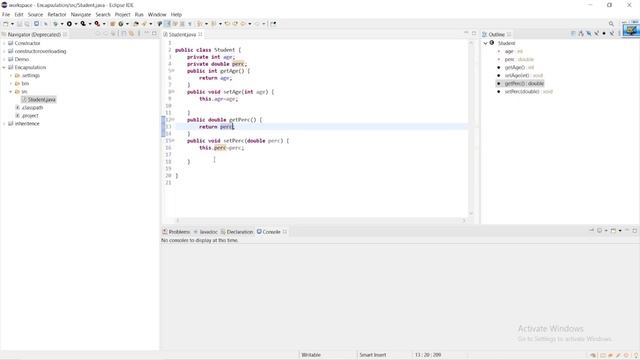Click the Writable status bar entry
Screen dimensions: 640x360
311,355
